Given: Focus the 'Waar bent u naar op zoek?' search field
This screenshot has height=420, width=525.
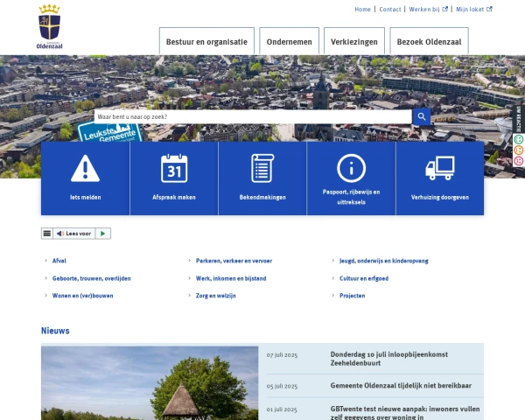Looking at the screenshot, I should coord(253,117).
